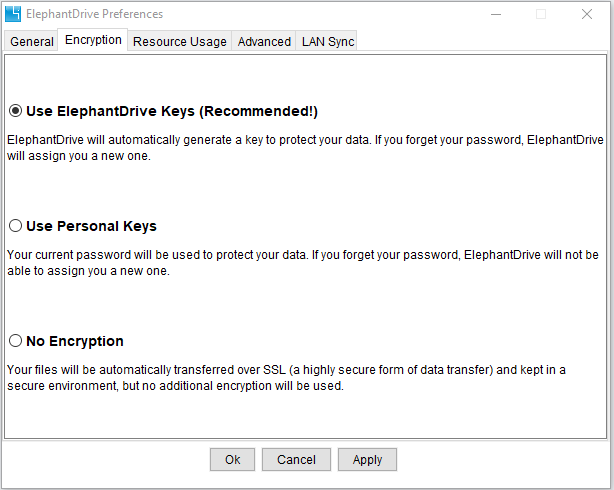Close the Preferences window
Image resolution: width=614 pixels, height=490 pixels.
[587, 14]
